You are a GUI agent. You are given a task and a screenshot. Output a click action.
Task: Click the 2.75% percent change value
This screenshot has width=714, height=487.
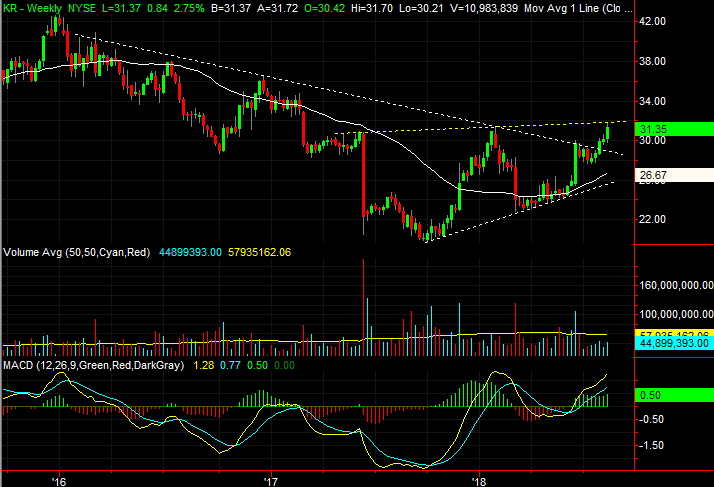(189, 8)
